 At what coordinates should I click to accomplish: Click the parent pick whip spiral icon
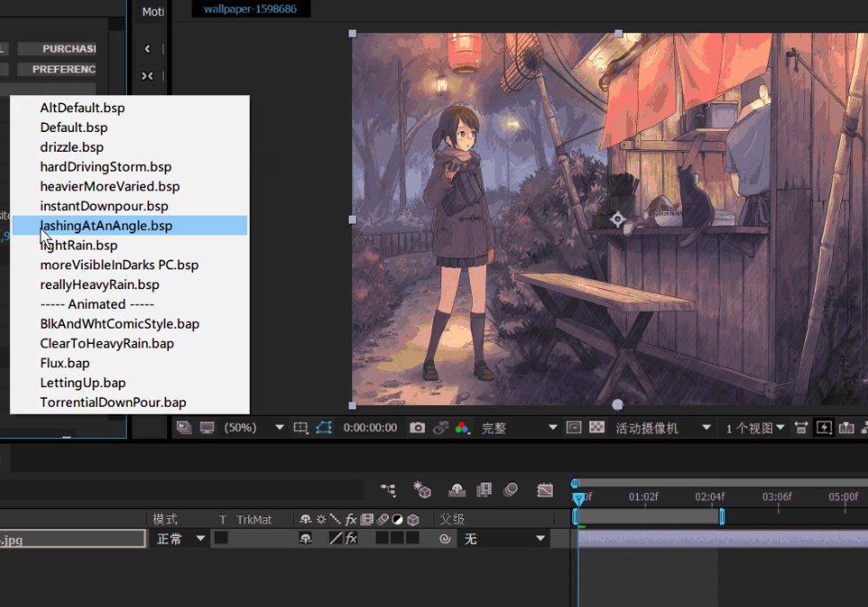445,539
